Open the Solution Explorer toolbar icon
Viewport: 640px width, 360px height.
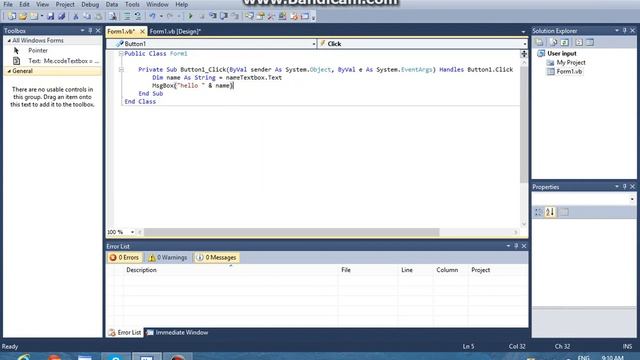point(249,16)
